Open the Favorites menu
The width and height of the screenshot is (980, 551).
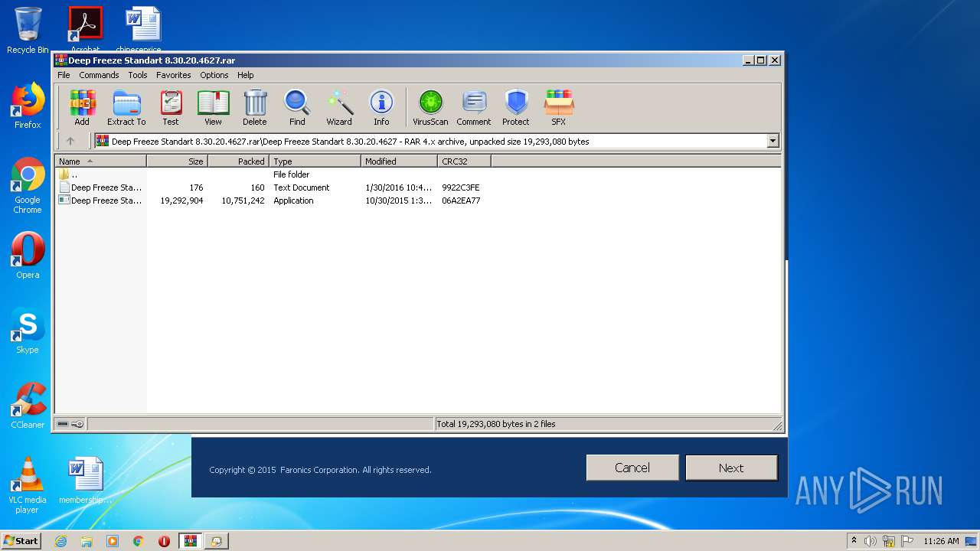tap(174, 75)
